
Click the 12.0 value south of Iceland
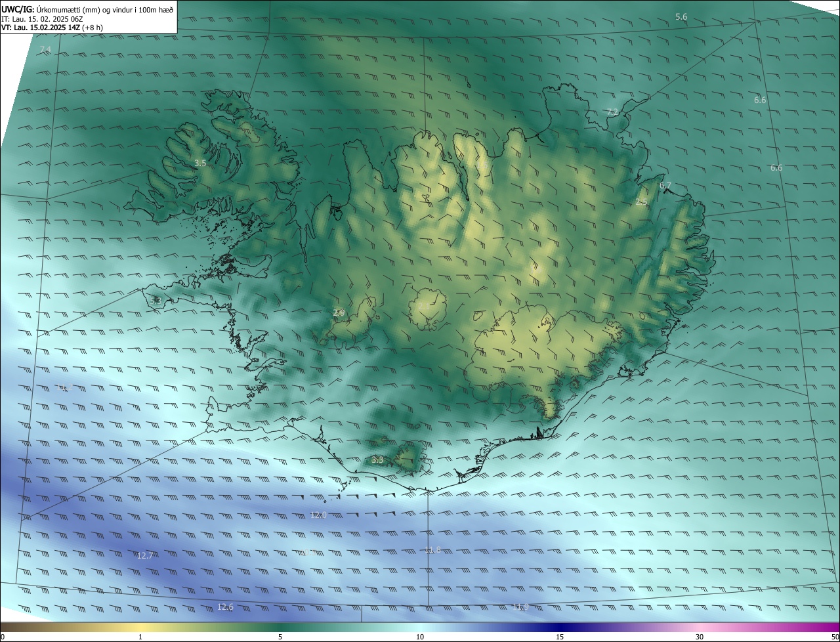318,515
